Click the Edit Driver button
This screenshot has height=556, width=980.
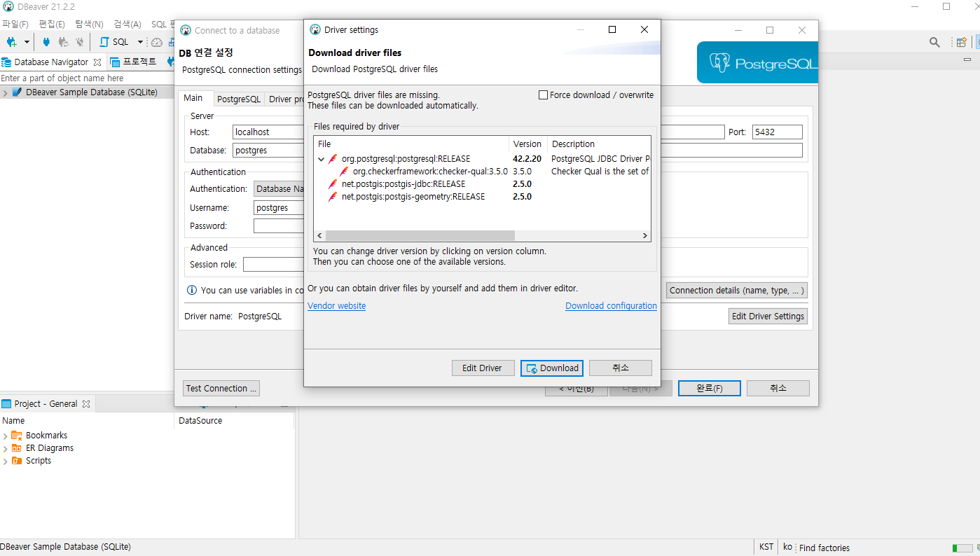click(483, 368)
